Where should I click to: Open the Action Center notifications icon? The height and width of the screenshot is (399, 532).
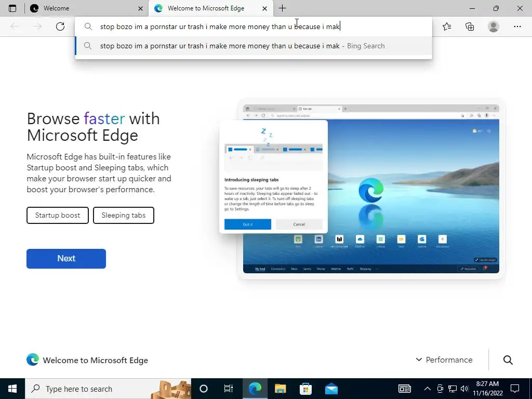click(515, 389)
